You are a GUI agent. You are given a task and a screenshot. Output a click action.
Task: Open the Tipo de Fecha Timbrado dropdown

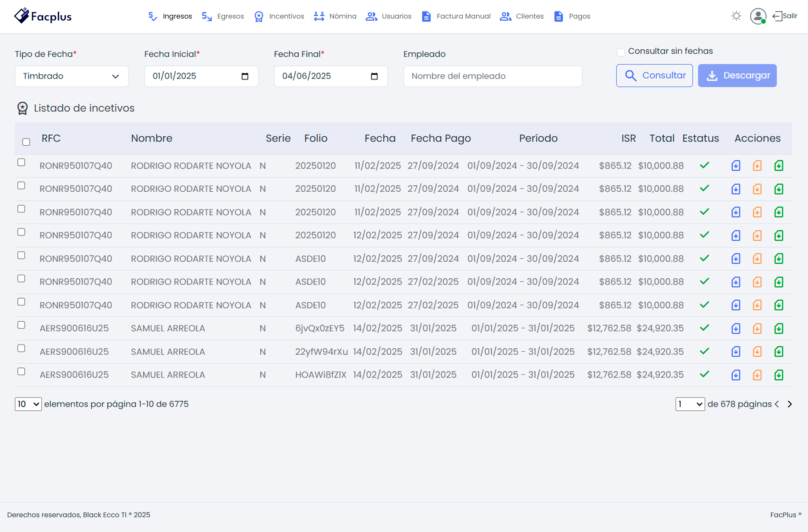coord(72,76)
